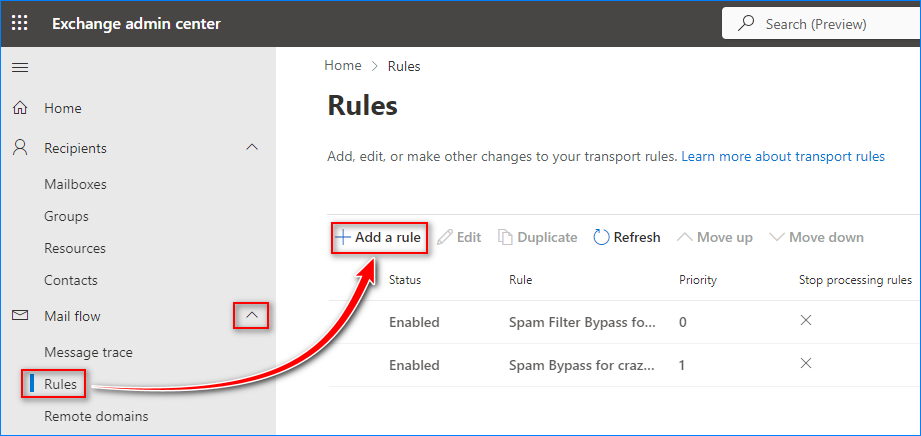Open Learn more about transport rules link
The height and width of the screenshot is (436, 921).
point(783,157)
